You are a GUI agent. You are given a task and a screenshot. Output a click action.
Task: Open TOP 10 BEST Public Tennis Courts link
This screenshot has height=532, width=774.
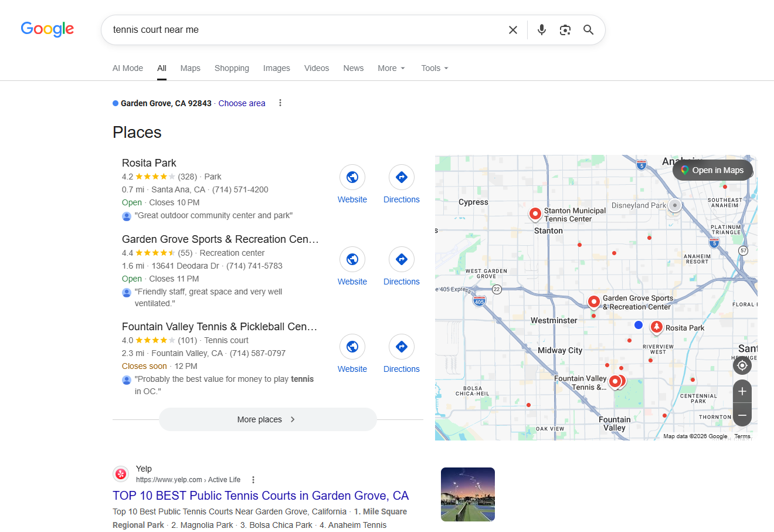261,496
